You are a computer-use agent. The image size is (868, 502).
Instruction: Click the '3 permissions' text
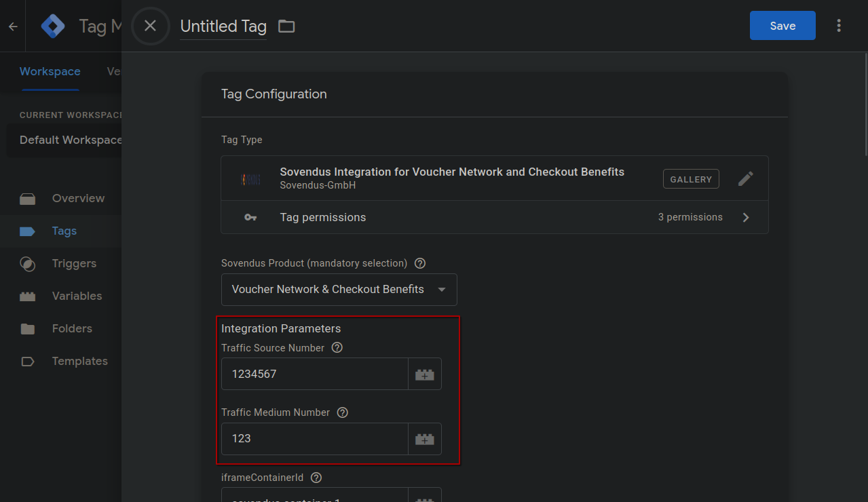690,217
